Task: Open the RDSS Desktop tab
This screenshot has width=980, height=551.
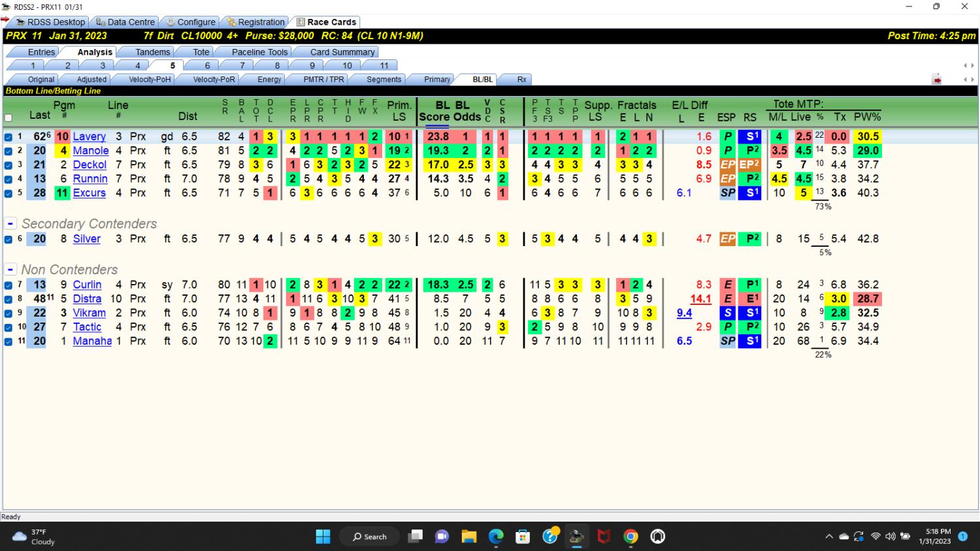Action: (x=50, y=22)
